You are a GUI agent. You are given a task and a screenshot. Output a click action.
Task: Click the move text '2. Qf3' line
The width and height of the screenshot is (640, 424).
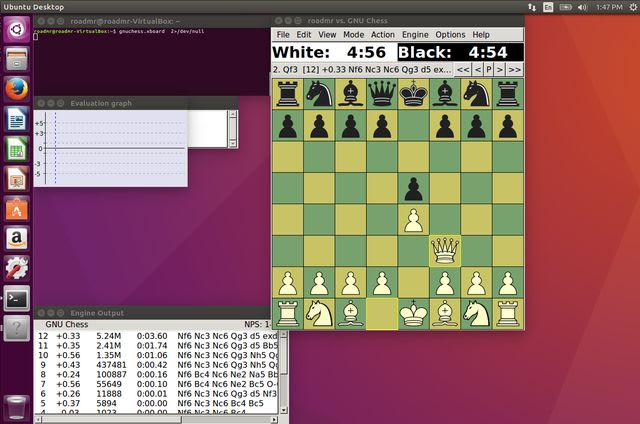tap(362, 70)
